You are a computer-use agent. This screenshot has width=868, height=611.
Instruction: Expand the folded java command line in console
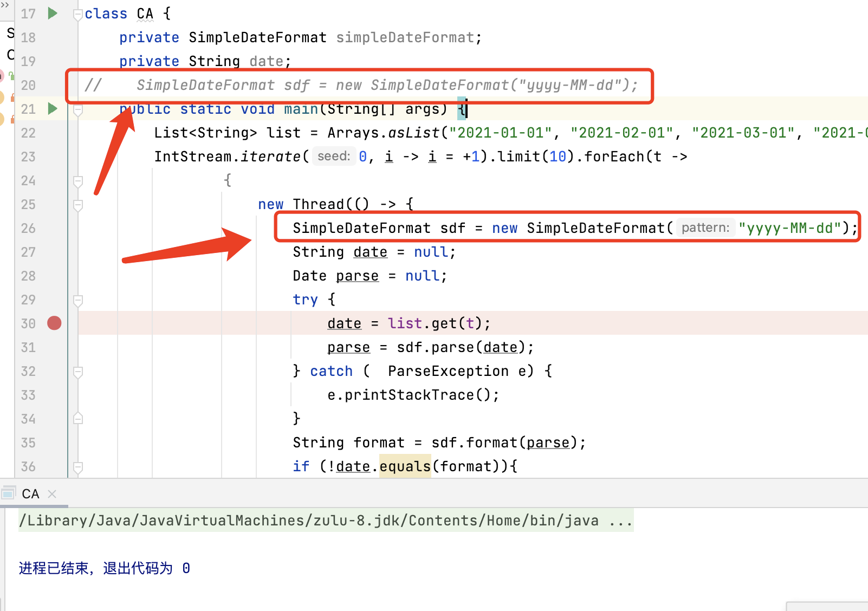point(620,521)
